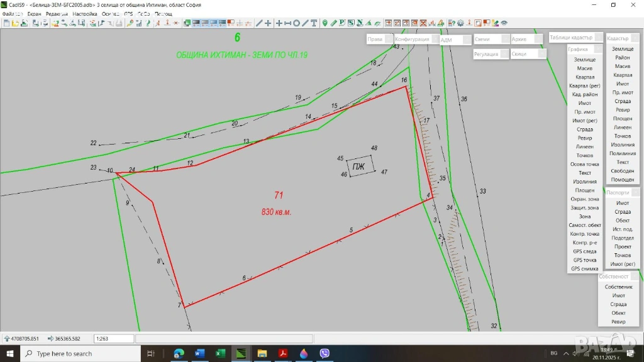The image size is (644, 362).
Task: Click the settings gear toolbar icon
Action: click(x=460, y=23)
